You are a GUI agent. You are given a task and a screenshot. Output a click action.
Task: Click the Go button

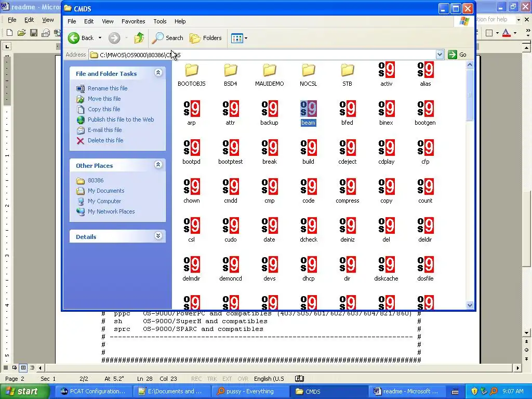(x=457, y=55)
